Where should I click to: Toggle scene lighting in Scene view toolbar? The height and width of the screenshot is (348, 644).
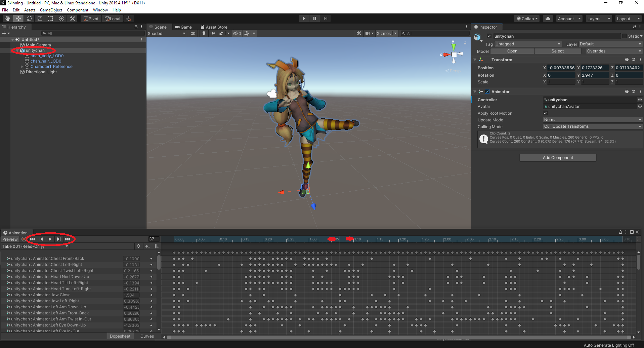pos(204,33)
